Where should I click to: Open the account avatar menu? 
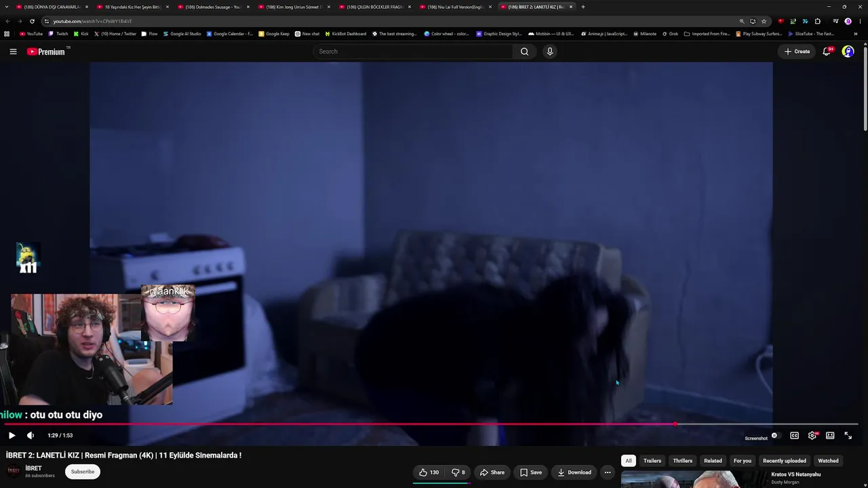tap(848, 52)
